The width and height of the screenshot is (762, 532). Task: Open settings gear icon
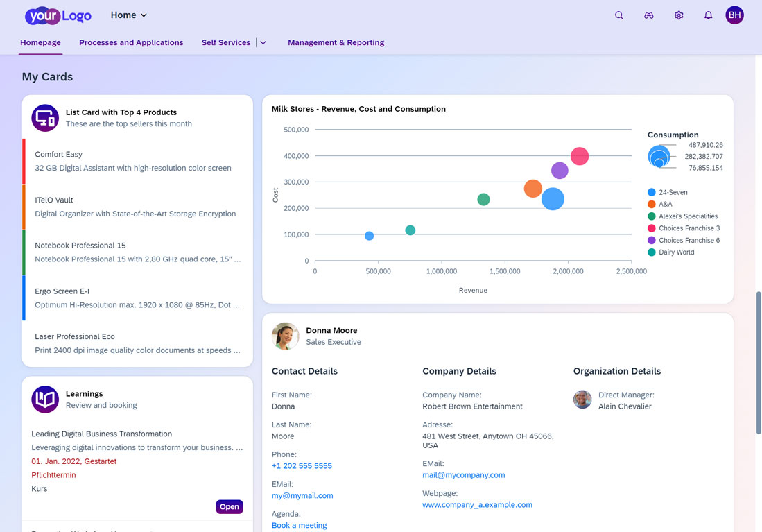click(x=679, y=15)
